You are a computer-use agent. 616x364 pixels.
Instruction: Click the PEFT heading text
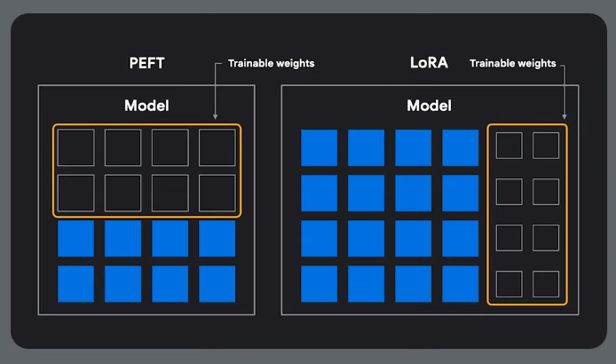coord(146,64)
